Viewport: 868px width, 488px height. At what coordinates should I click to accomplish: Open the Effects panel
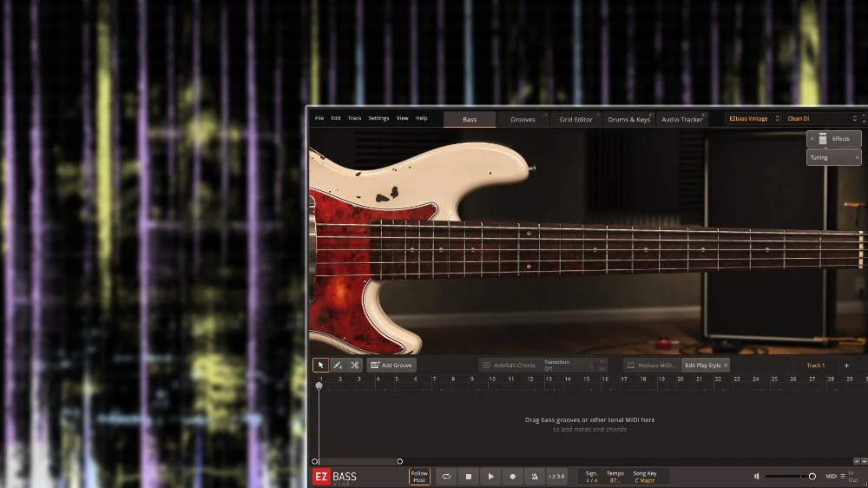pyautogui.click(x=833, y=138)
